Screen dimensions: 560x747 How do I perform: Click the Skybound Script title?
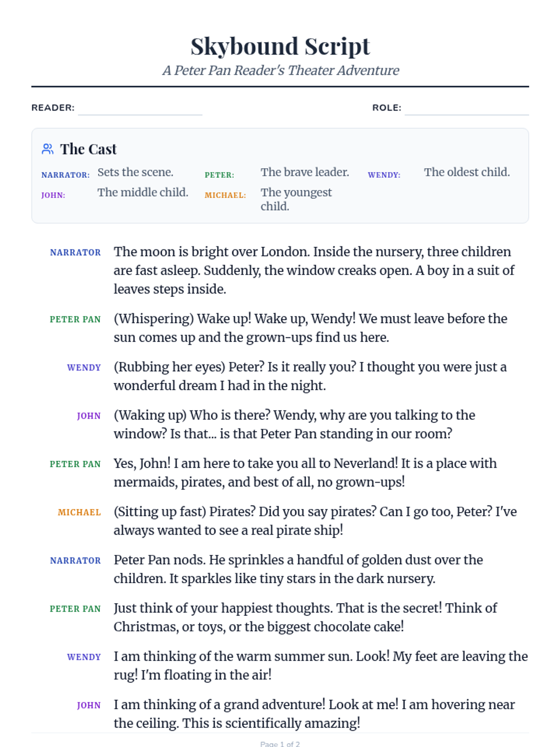pyautogui.click(x=280, y=46)
